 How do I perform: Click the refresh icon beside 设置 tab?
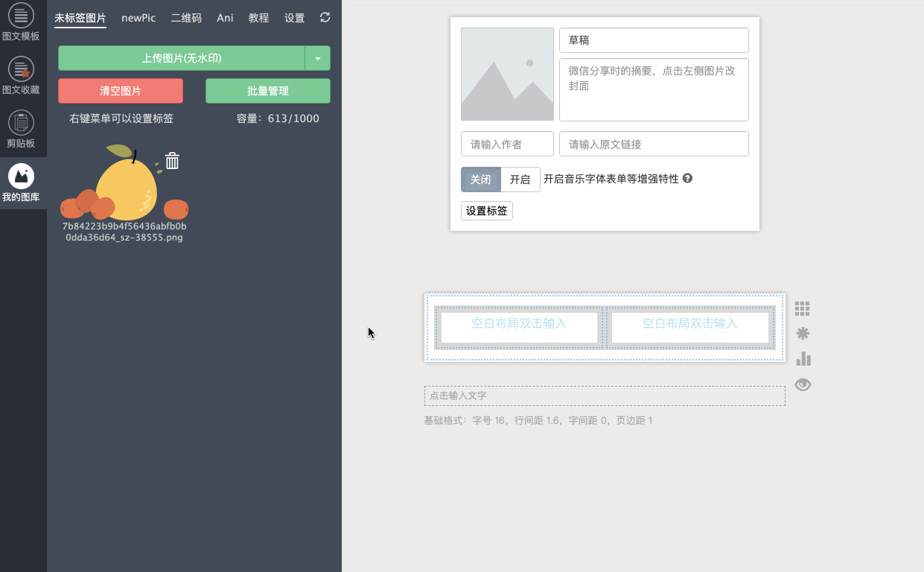(x=325, y=17)
